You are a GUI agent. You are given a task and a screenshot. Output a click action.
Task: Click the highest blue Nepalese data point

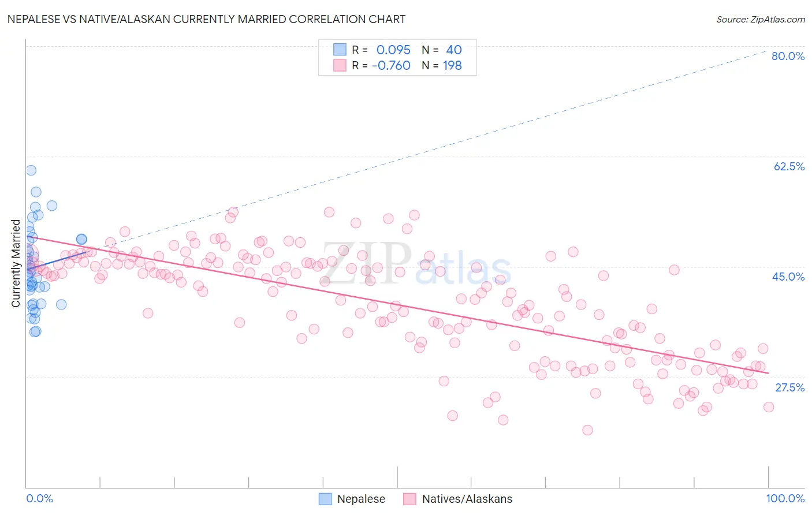pyautogui.click(x=31, y=170)
